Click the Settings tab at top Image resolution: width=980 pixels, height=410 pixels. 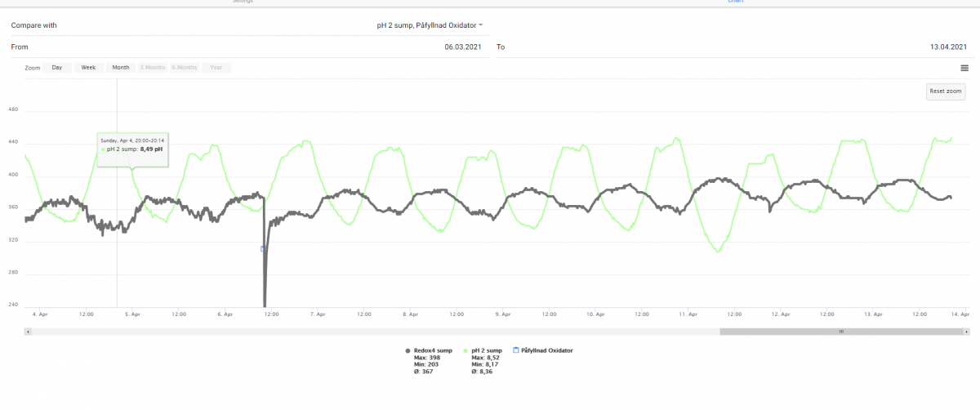[241, 2]
